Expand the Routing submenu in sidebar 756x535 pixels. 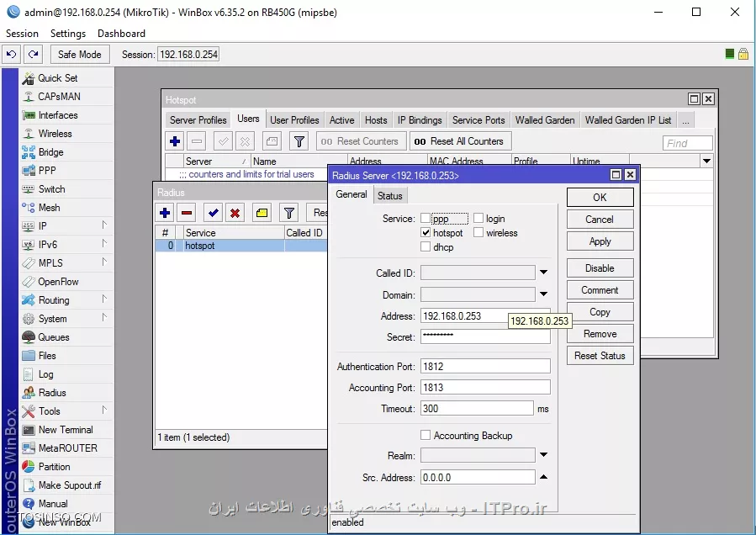(x=104, y=299)
